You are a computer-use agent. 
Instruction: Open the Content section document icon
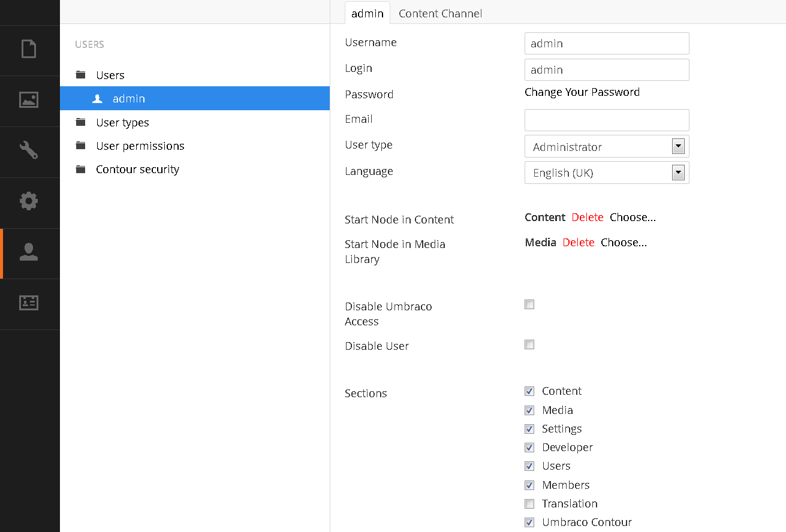[x=29, y=49]
